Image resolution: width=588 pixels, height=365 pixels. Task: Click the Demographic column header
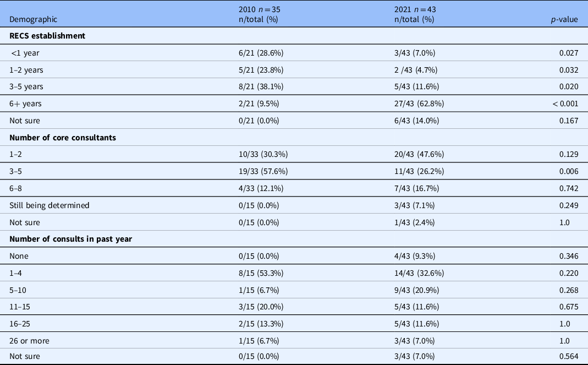pyautogui.click(x=33, y=19)
